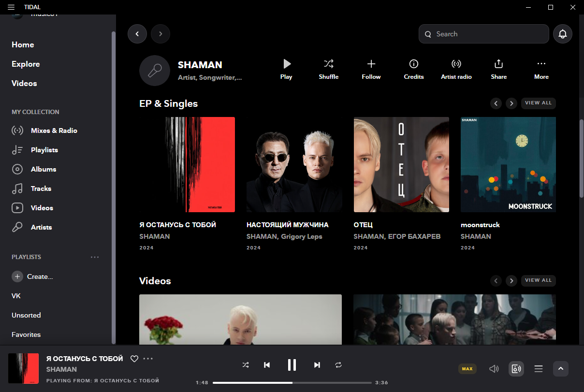Viewport: 584px width, 392px height.
Task: Show next EP & Singles items
Action: click(511, 103)
